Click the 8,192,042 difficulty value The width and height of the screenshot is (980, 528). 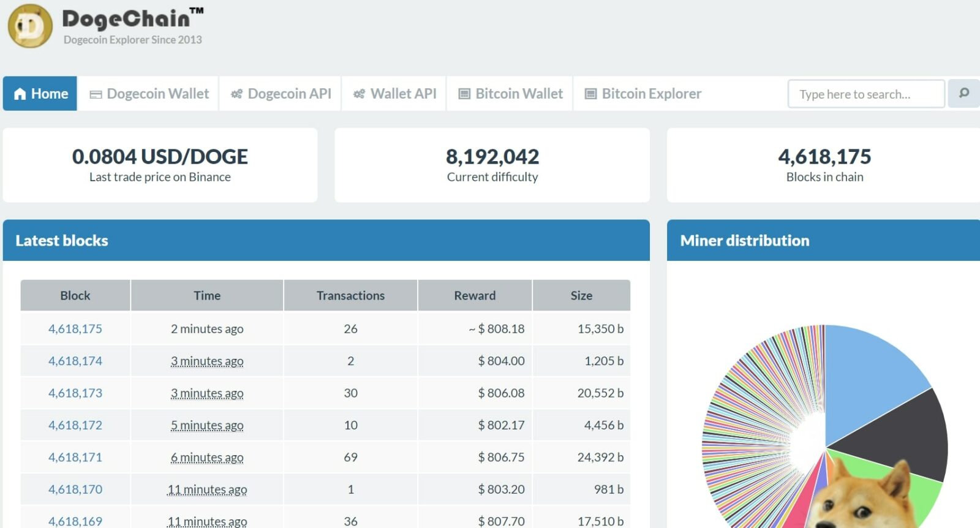pos(492,157)
